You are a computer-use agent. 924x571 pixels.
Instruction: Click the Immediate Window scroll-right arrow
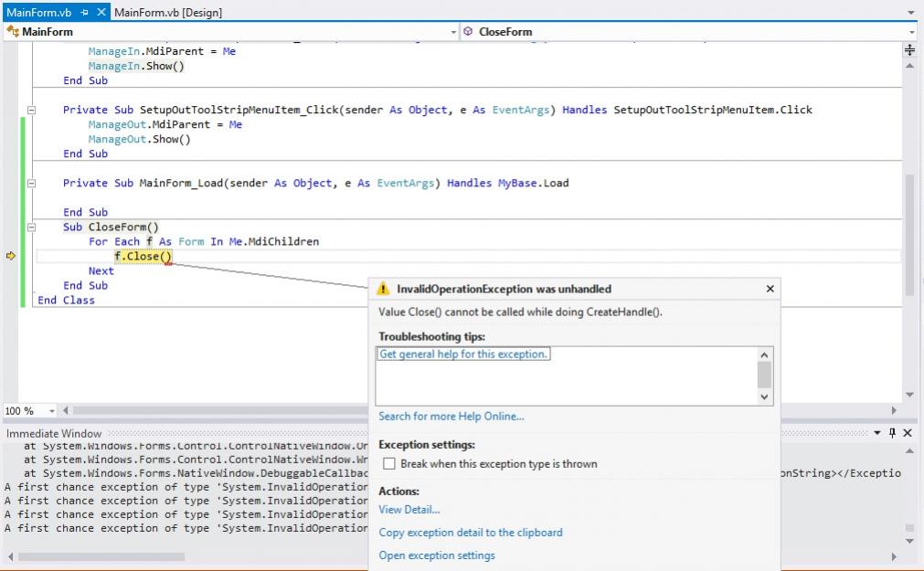[x=894, y=557]
